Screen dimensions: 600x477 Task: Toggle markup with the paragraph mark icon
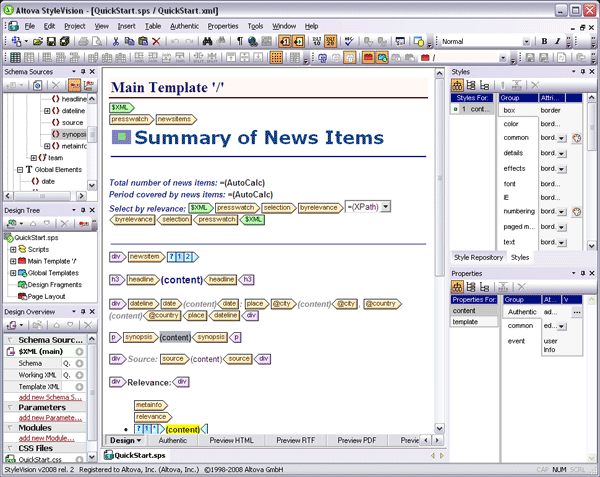pos(240,41)
